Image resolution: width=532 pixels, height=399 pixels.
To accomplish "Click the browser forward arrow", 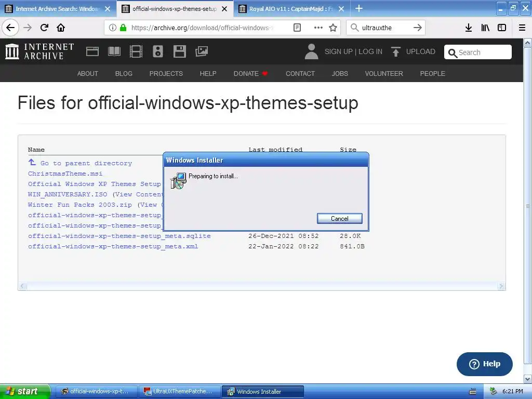I will click(x=28, y=28).
